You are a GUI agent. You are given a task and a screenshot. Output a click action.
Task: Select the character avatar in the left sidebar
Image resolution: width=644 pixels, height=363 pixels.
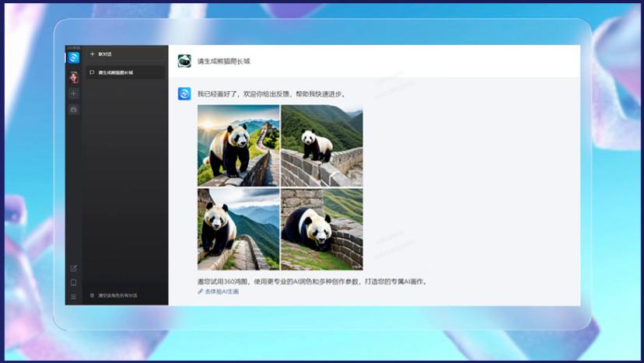(x=74, y=77)
